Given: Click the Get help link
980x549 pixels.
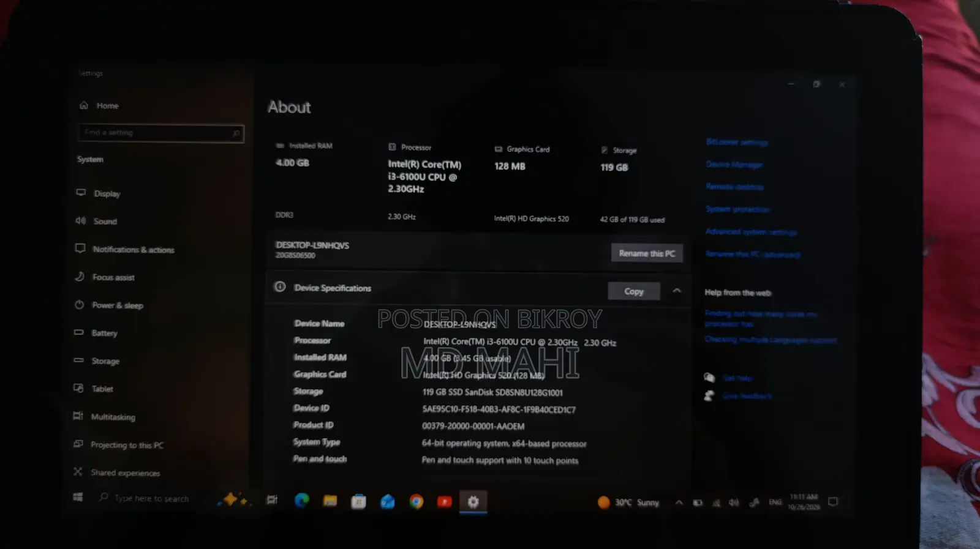Looking at the screenshot, I should click(x=737, y=378).
